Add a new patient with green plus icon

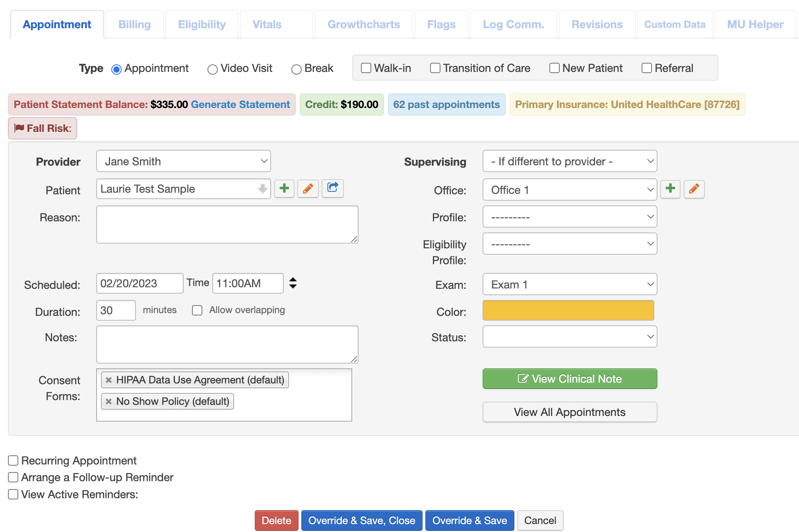click(x=284, y=188)
